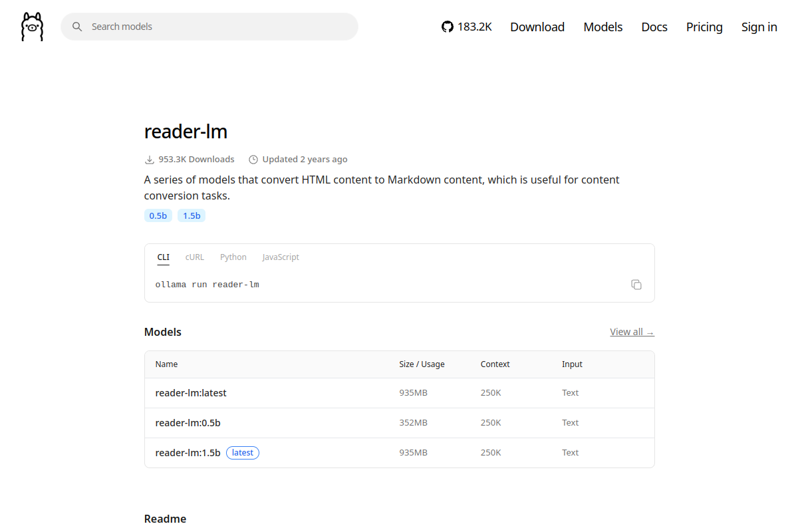This screenshot has width=798, height=532.
Task: Copy the ollama run command
Action: point(636,285)
